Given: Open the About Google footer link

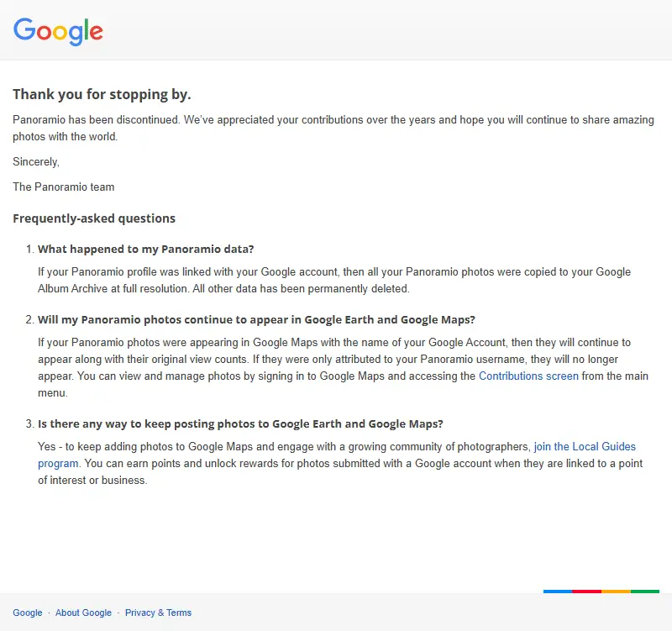Looking at the screenshot, I should (x=83, y=613).
